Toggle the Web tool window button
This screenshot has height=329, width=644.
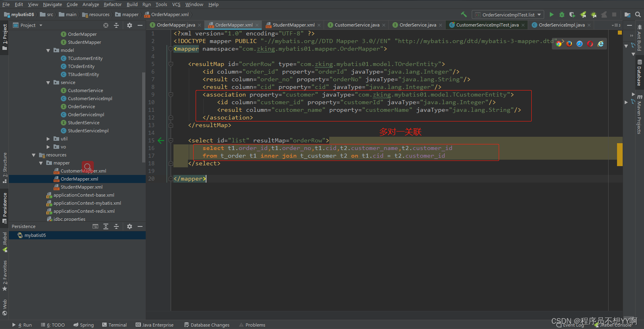(5, 308)
